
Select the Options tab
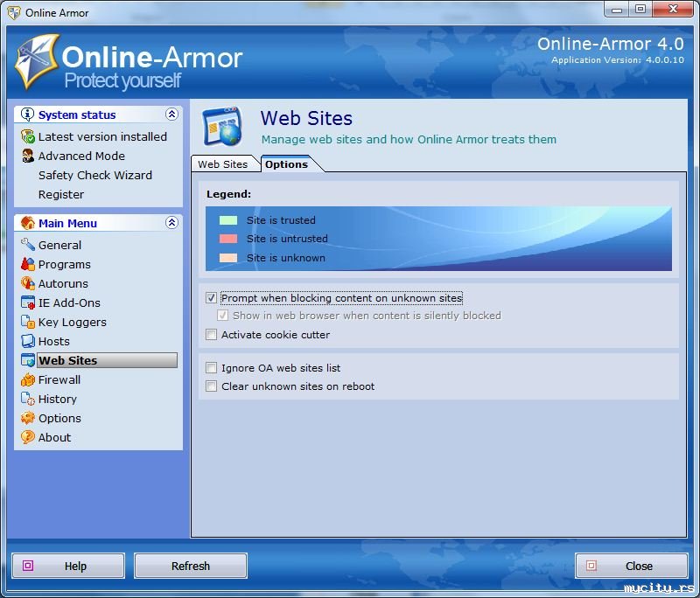(287, 164)
